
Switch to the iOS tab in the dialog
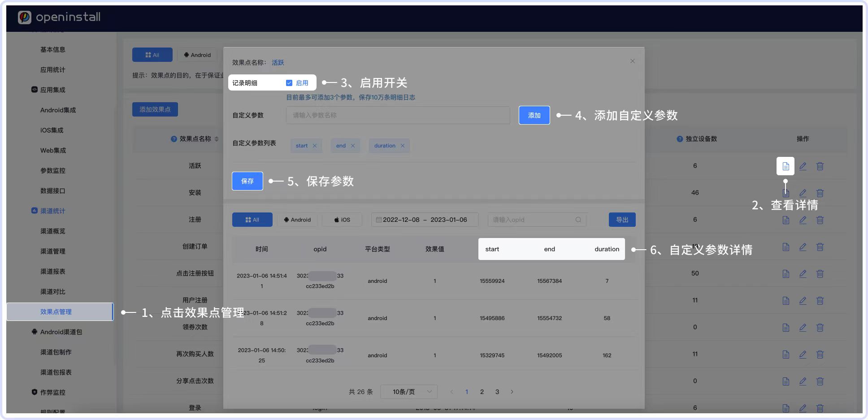(x=342, y=220)
